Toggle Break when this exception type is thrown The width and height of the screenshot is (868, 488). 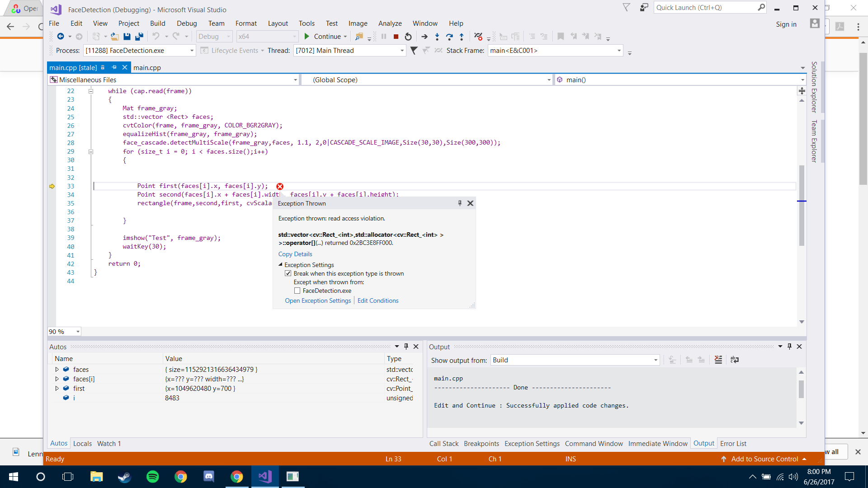288,273
